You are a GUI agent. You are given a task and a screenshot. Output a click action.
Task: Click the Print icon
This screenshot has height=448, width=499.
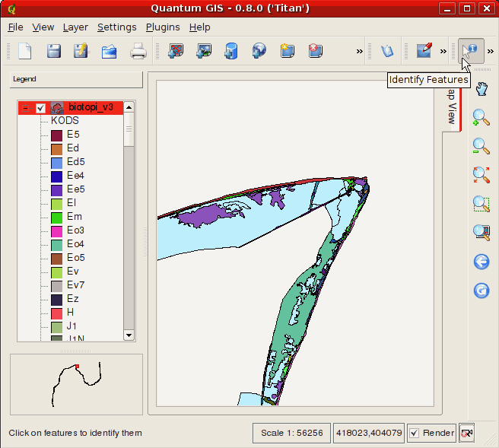coord(138,51)
